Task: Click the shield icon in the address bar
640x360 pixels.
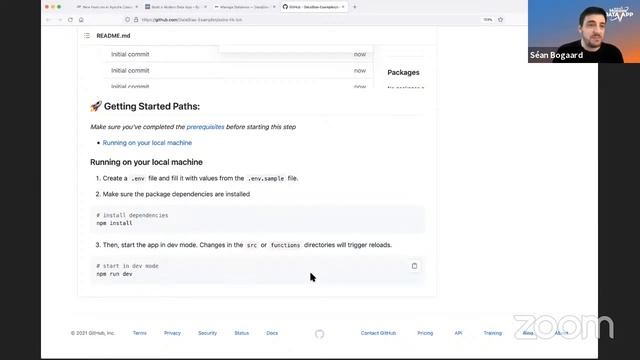Action: 127,20
